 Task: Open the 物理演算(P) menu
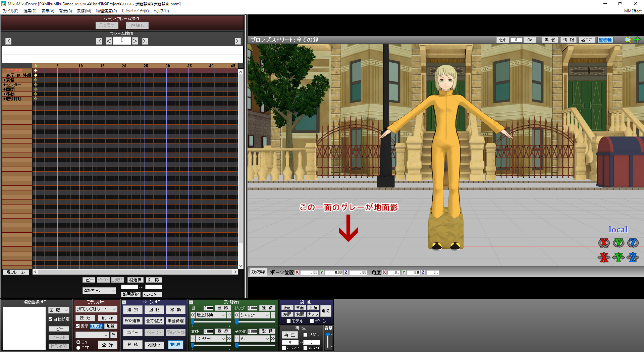[x=106, y=11]
